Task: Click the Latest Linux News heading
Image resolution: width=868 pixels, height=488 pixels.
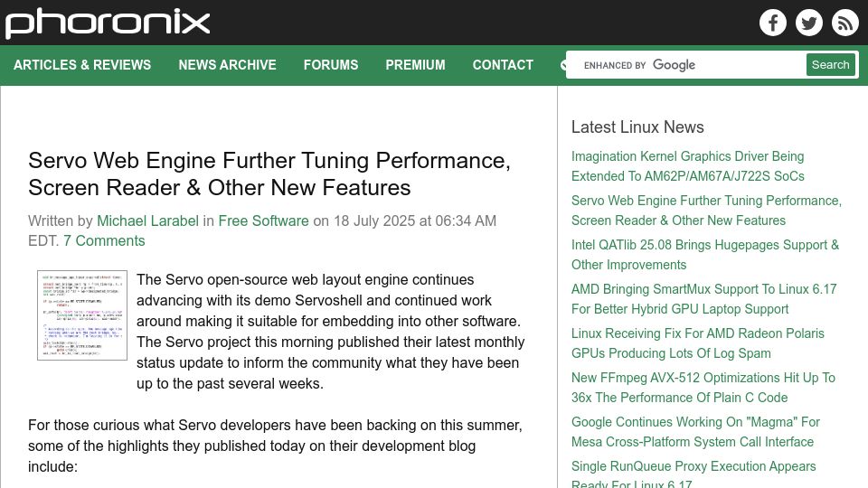Action: click(x=637, y=127)
